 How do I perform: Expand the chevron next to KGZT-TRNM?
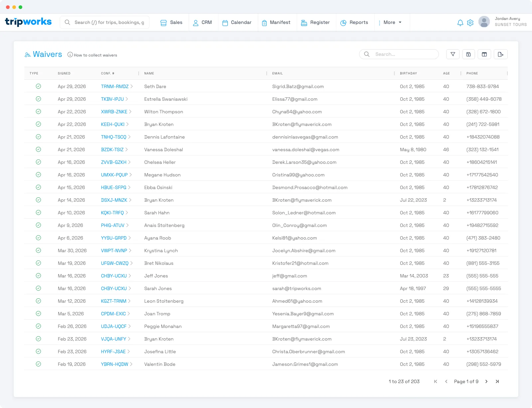[129, 301]
